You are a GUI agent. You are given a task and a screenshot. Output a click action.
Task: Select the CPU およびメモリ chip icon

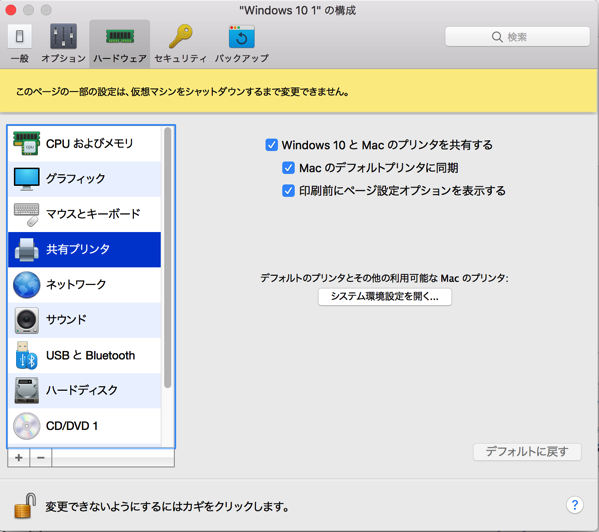point(26,144)
